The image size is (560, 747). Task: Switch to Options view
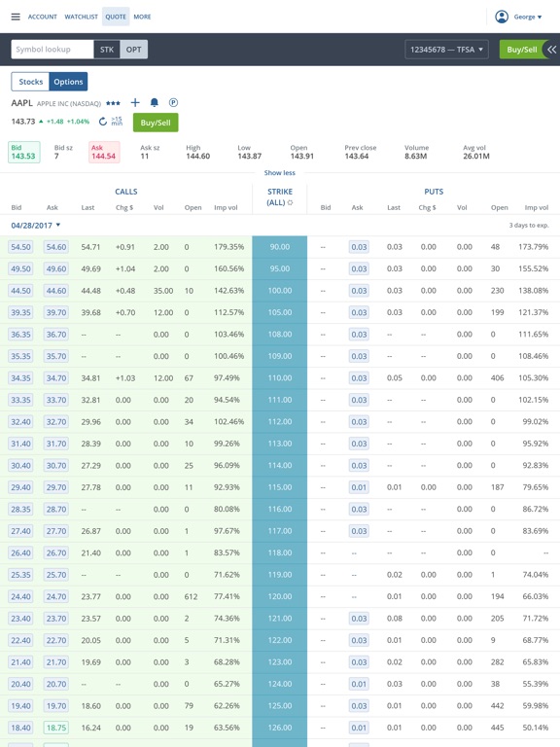click(68, 82)
